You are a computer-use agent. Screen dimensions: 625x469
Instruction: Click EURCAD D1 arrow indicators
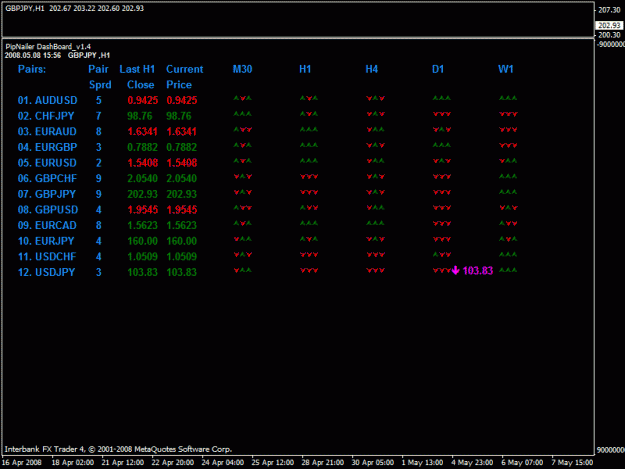tap(442, 223)
